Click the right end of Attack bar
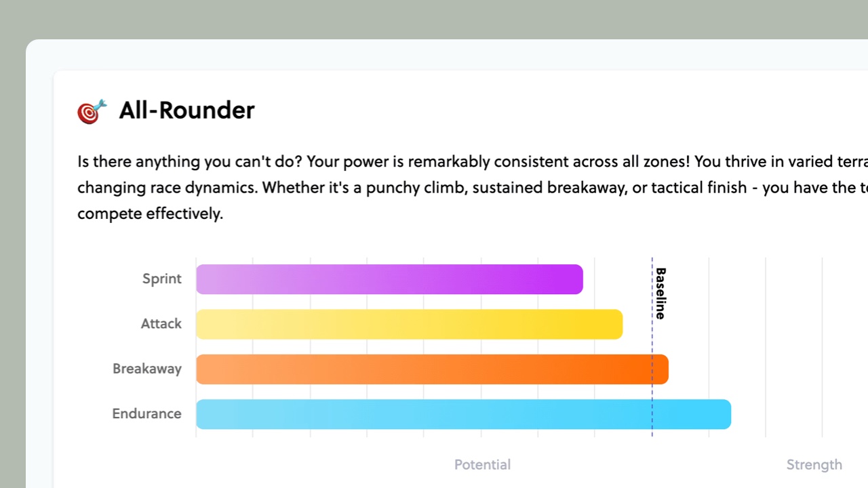The width and height of the screenshot is (868, 488). 618,324
